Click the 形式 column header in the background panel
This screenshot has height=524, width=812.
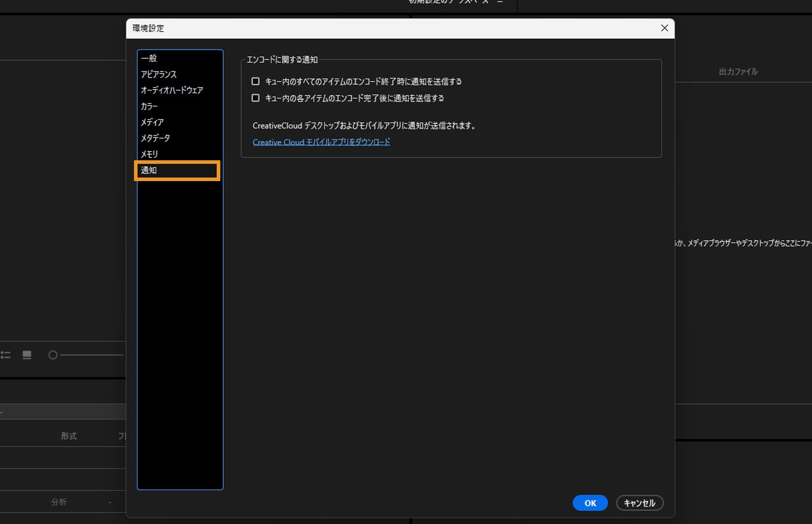(69, 436)
